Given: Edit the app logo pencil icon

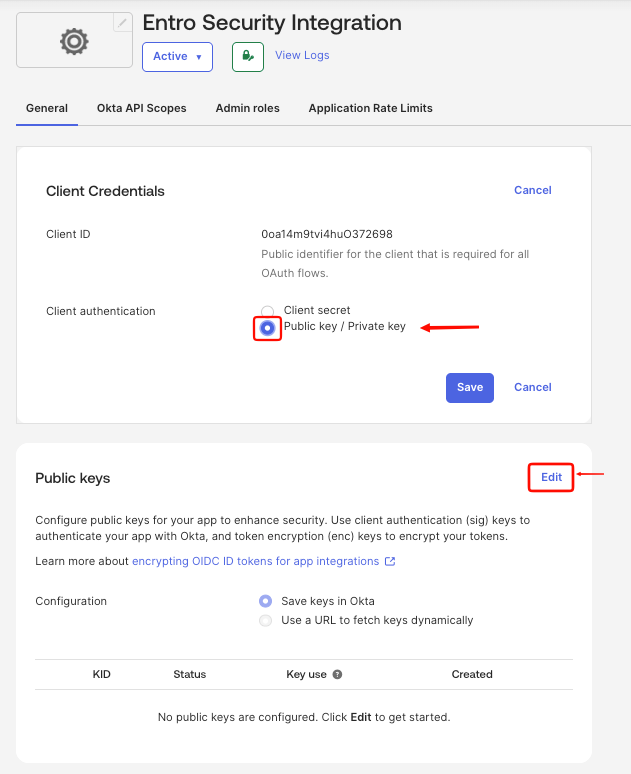Looking at the screenshot, I should 122,22.
